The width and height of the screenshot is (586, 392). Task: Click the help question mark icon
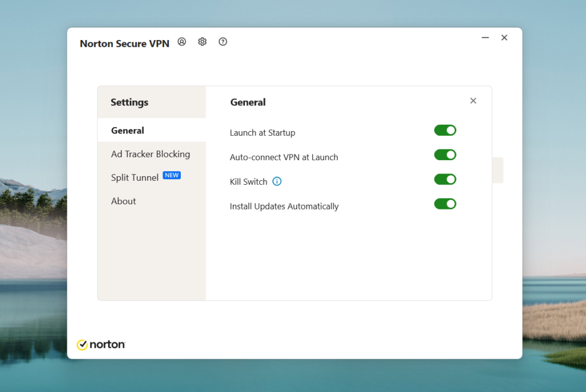[223, 41]
